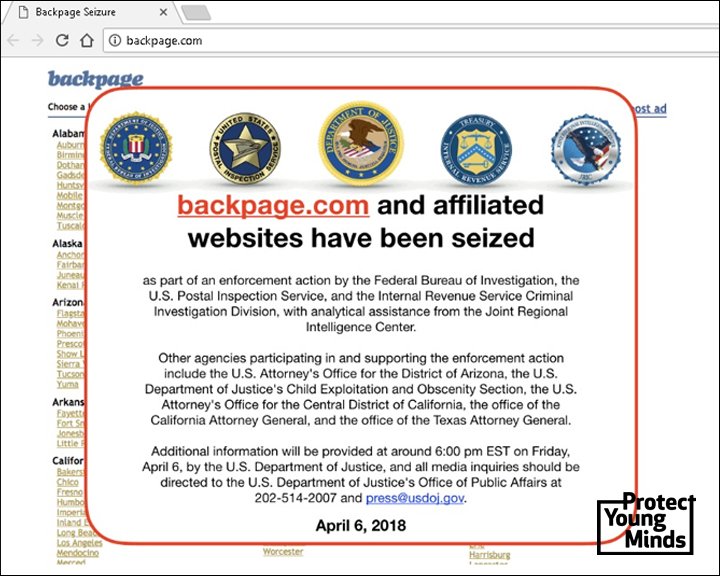View site info icon in address bar
Screen dimensions: 720x576
(115, 40)
